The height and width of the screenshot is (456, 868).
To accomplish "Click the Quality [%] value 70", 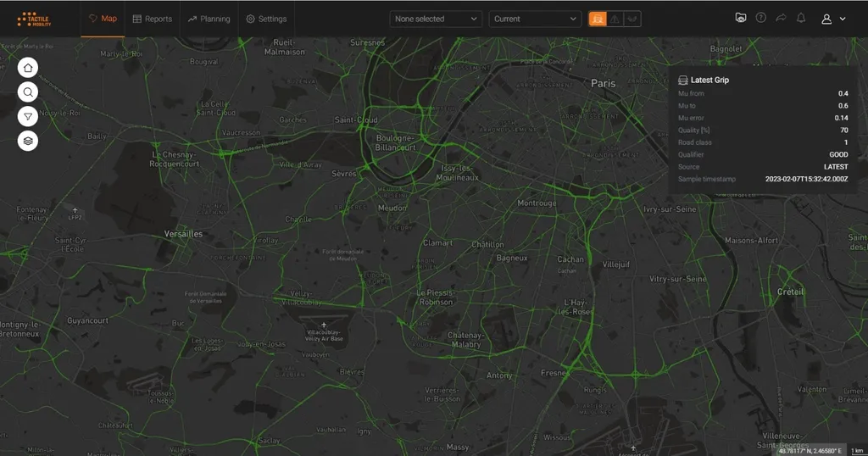I will point(844,130).
